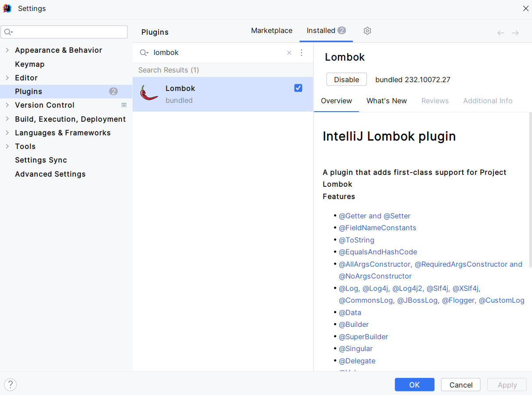This screenshot has height=395, width=532.
Task: Open the @EqualsAndHashCode link
Action: (x=378, y=252)
